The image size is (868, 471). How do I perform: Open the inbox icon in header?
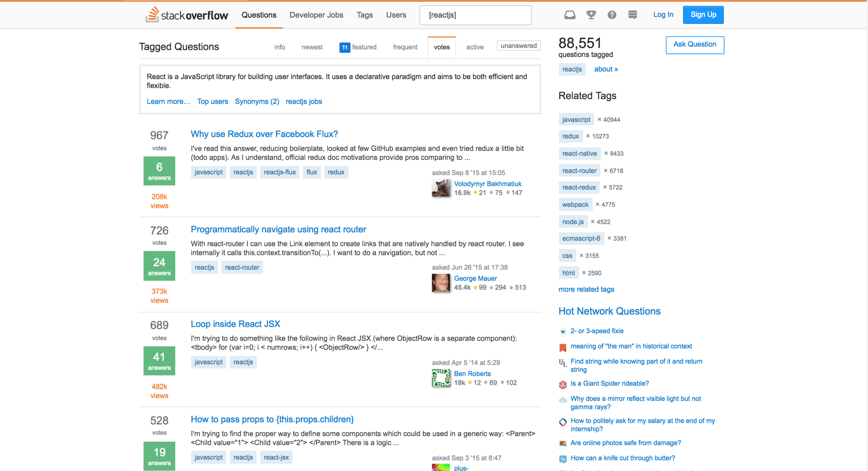coord(570,15)
